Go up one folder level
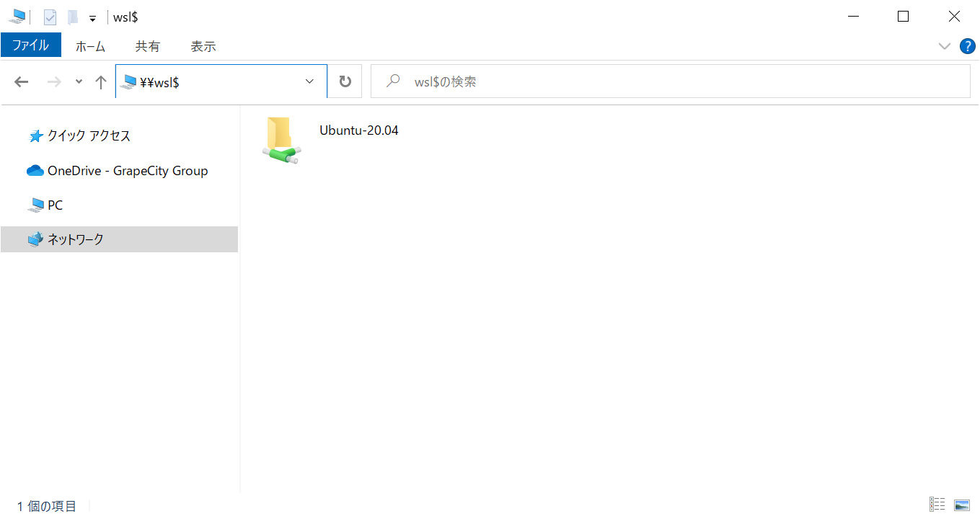This screenshot has height=519, width=980. (101, 82)
